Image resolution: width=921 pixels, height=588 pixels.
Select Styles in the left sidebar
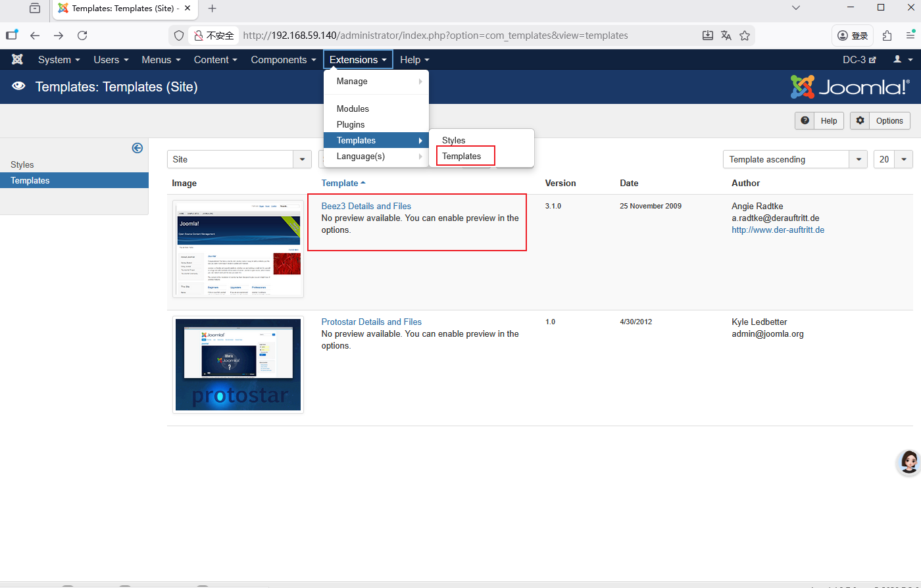coord(22,165)
